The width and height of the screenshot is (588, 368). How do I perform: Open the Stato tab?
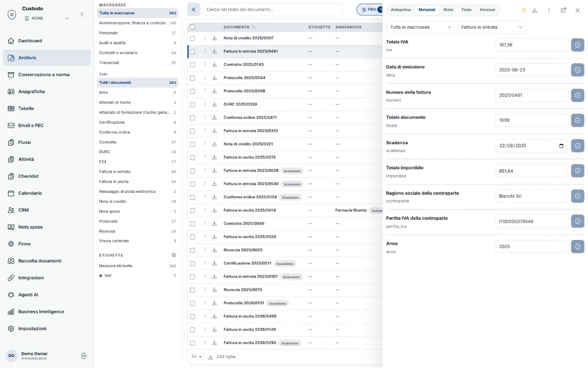coord(448,10)
